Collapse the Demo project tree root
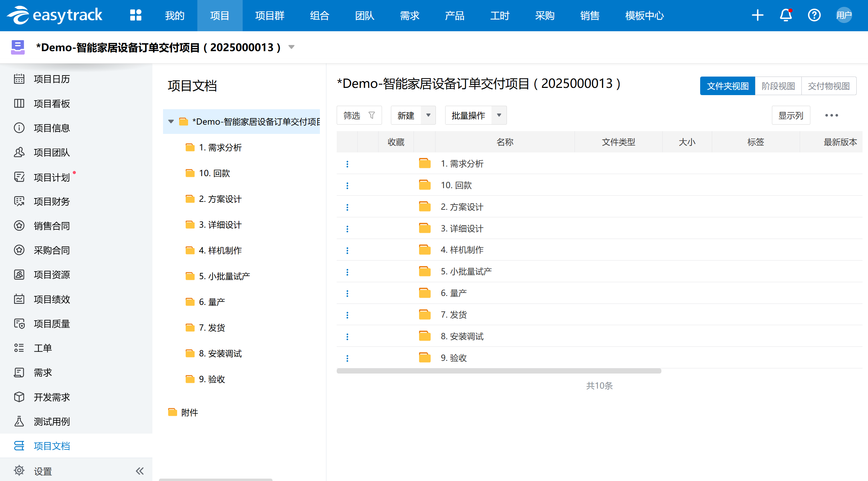868x481 pixels. pyautogui.click(x=171, y=122)
